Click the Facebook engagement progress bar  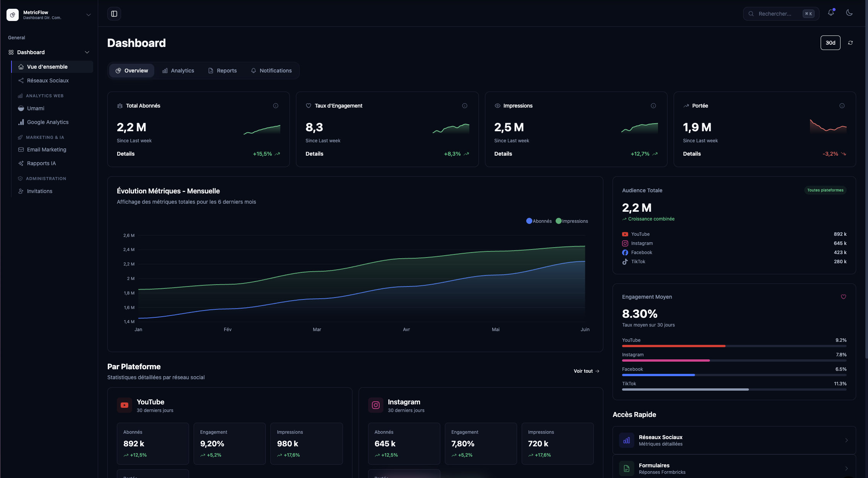click(x=734, y=375)
